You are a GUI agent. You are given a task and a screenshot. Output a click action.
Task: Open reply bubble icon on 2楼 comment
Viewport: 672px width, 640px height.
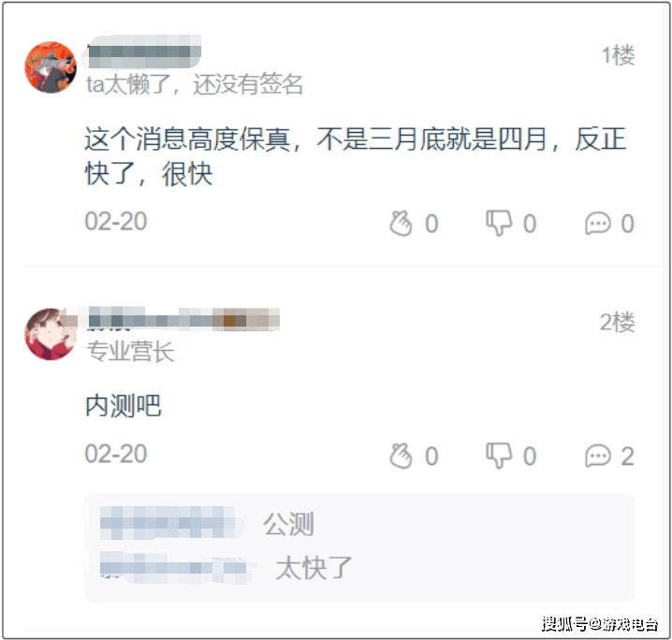[x=598, y=456]
